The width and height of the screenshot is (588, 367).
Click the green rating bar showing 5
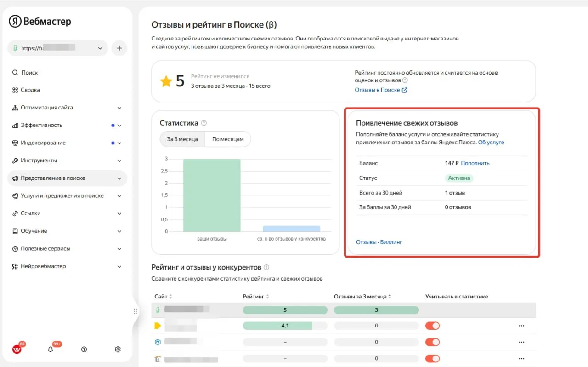tap(285, 310)
